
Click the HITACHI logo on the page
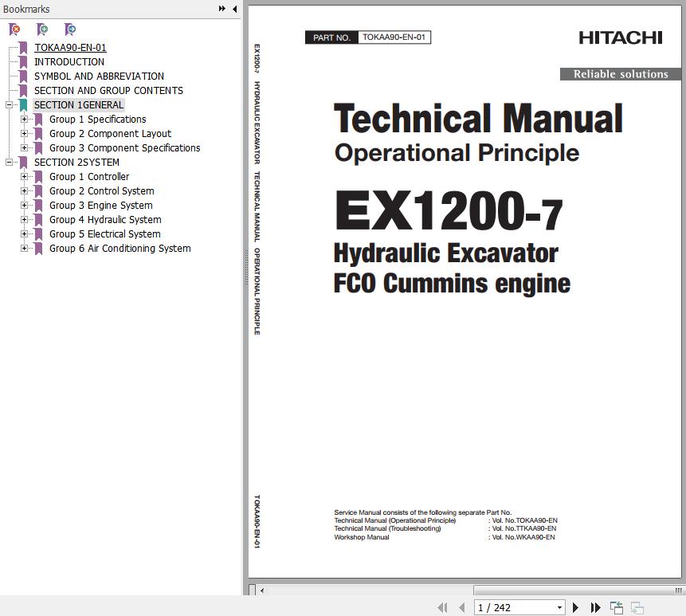pyautogui.click(x=621, y=37)
